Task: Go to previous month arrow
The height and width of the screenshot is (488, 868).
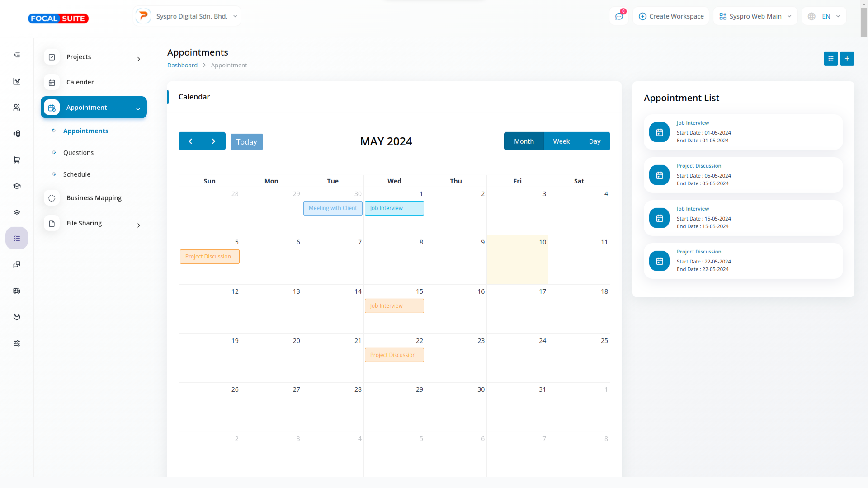Action: (x=190, y=141)
